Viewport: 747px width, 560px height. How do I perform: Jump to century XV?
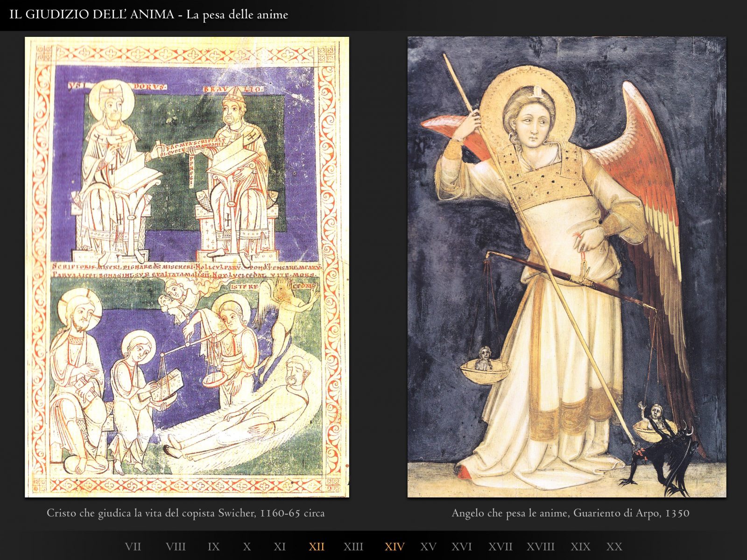[428, 546]
